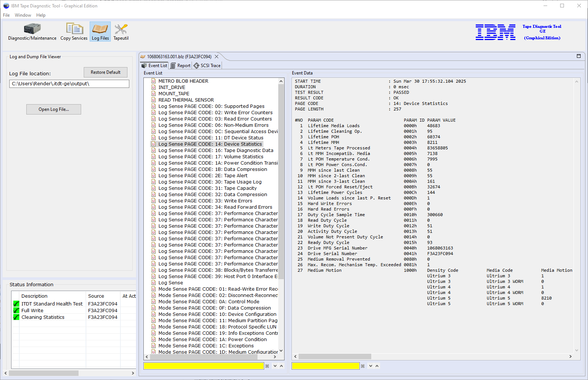This screenshot has width=588, height=380.
Task: Click Drive Serial Number value F3A23FC094
Action: tap(440, 254)
